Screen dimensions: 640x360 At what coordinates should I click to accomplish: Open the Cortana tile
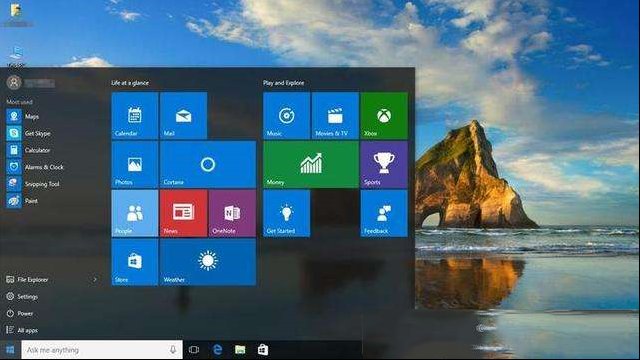point(208,164)
